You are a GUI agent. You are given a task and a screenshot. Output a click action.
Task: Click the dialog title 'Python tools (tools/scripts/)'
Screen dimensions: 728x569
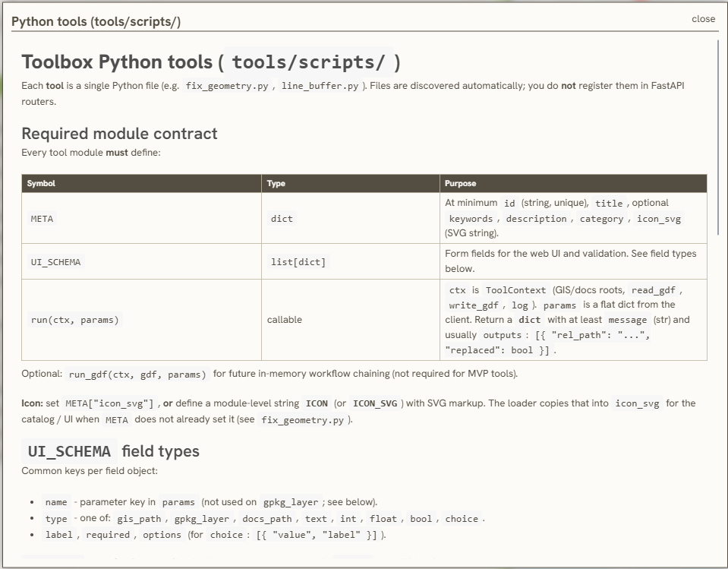(x=96, y=21)
